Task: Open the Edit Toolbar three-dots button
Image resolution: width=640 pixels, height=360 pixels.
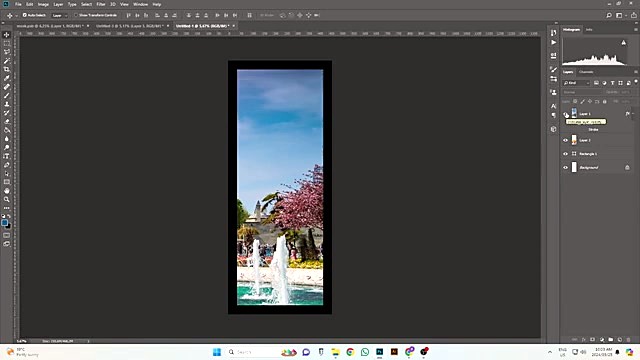Action: pyautogui.click(x=7, y=208)
